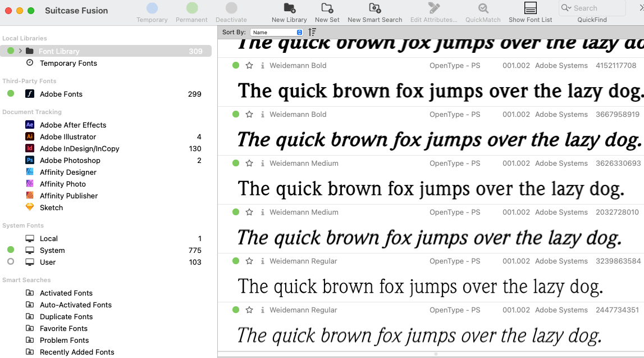
Task: Select Sketch document tracking
Action: (51, 207)
